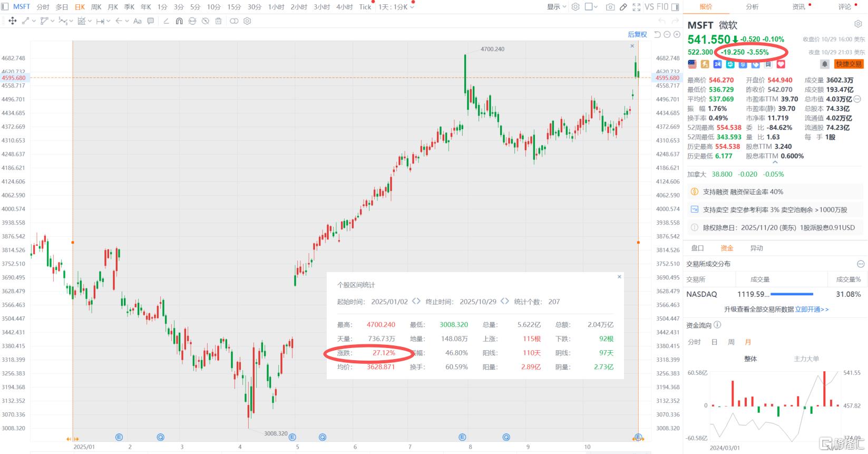Click the 快捷交易 quick trade button
The height and width of the screenshot is (454, 868).
tap(848, 64)
